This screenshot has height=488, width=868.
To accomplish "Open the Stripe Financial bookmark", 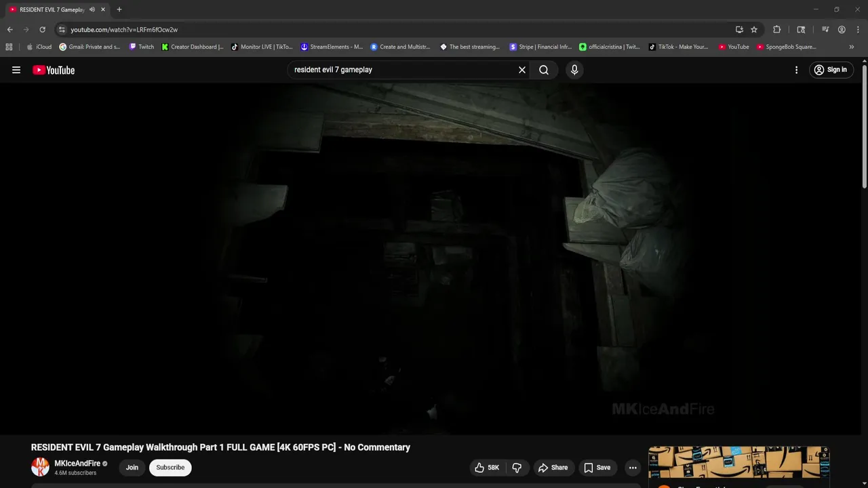I will point(540,47).
